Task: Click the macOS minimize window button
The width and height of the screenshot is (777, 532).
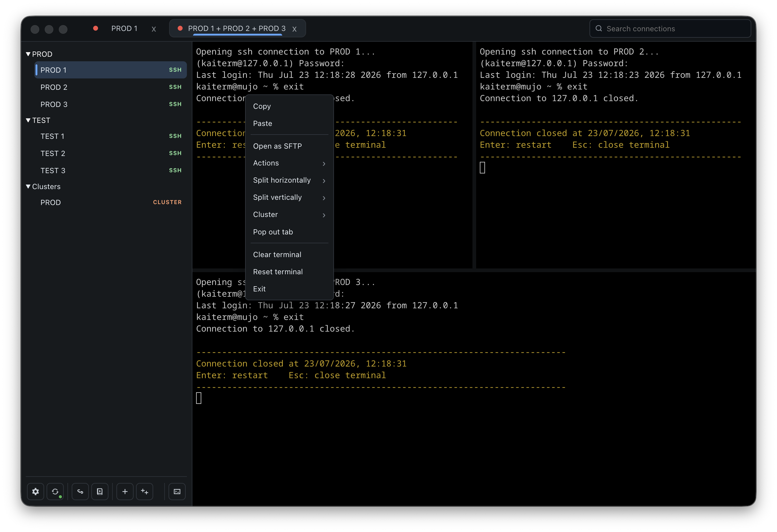Action: (x=49, y=29)
